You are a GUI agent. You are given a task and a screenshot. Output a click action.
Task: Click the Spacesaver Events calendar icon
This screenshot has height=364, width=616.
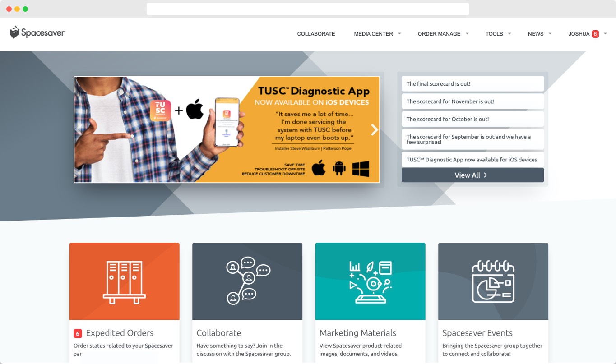pos(493,281)
